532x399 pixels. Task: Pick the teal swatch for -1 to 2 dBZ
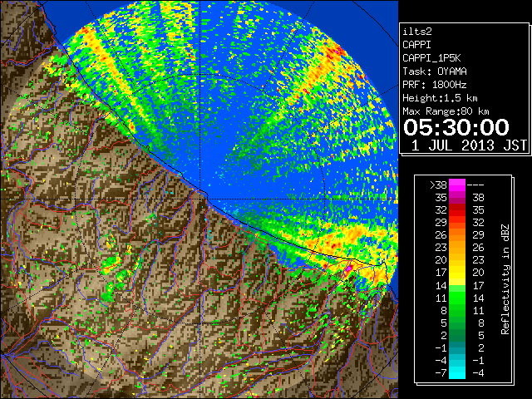click(457, 347)
